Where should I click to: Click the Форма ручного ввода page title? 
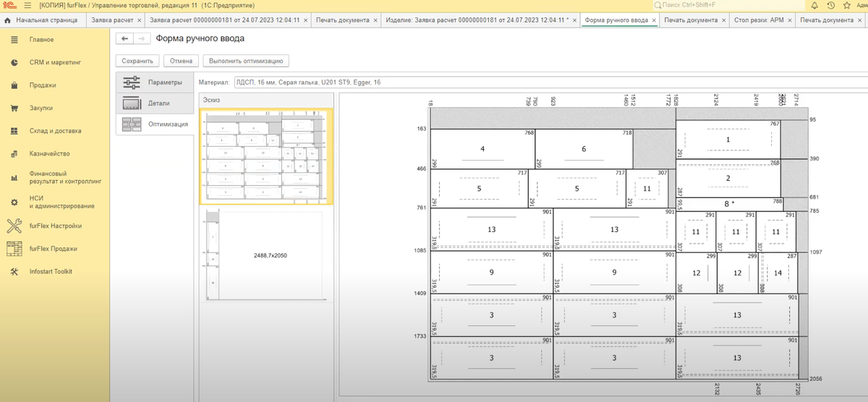point(200,38)
